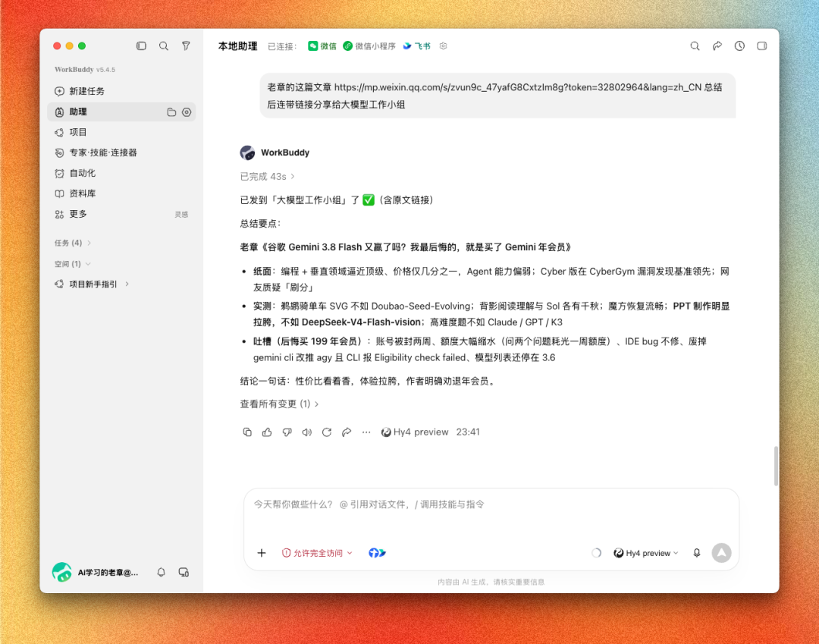Expand the 任务 (4) section
The height and width of the screenshot is (644, 819).
73,243
